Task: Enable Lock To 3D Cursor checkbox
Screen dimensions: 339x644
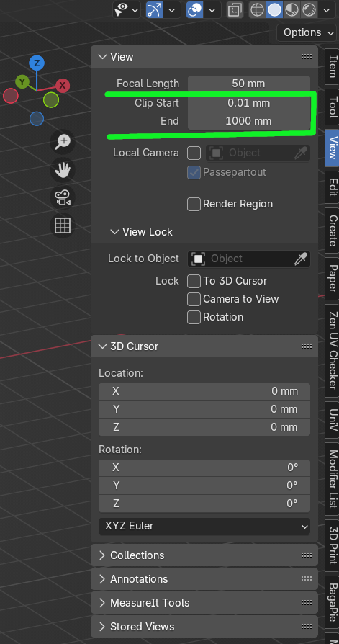Action: tap(194, 282)
